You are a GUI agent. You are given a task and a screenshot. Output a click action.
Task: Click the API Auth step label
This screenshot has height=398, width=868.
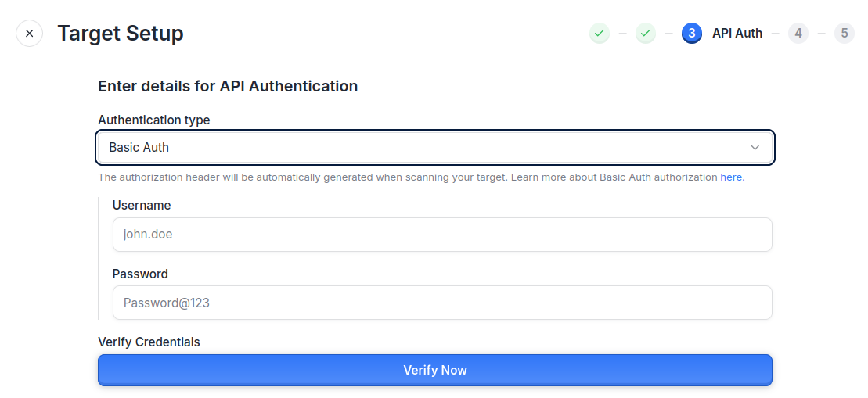(x=737, y=34)
